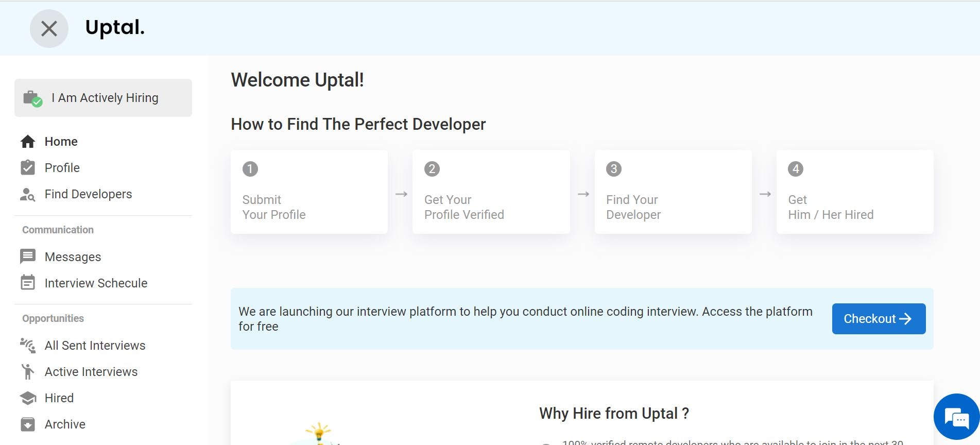
Task: Close the sidebar with the X button
Action: [49, 28]
